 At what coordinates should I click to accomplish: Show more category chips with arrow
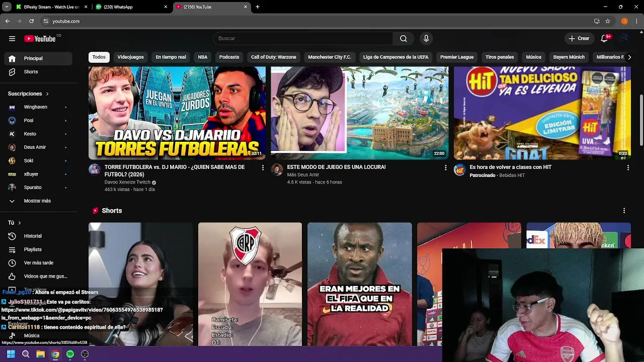[629, 57]
